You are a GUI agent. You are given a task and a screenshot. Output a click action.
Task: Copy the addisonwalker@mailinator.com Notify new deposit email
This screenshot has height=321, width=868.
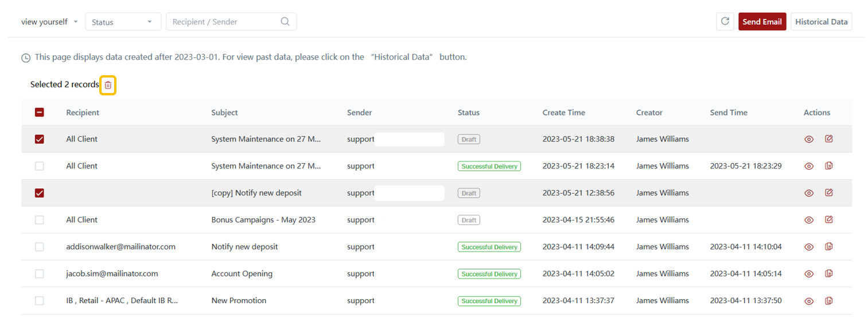pyautogui.click(x=828, y=246)
